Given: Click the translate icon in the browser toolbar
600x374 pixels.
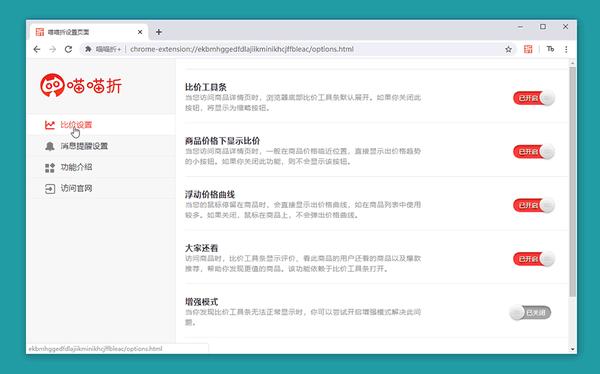Looking at the screenshot, I should click(550, 49).
